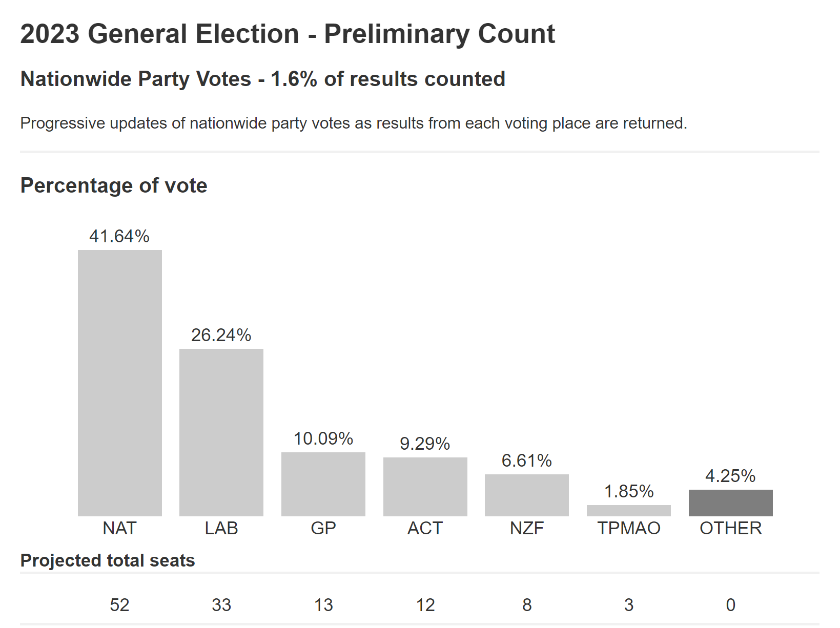Click the projected 33 seats value

221,605
